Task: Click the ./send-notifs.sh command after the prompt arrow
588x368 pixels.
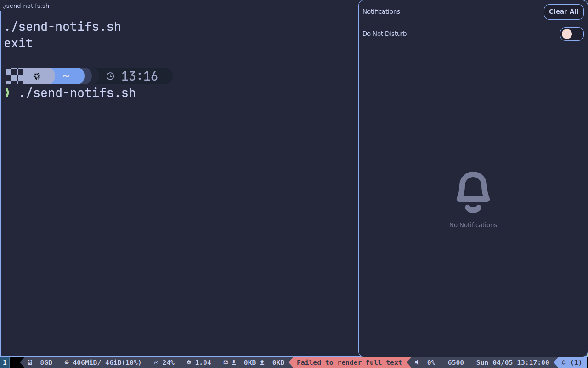Action: (77, 93)
